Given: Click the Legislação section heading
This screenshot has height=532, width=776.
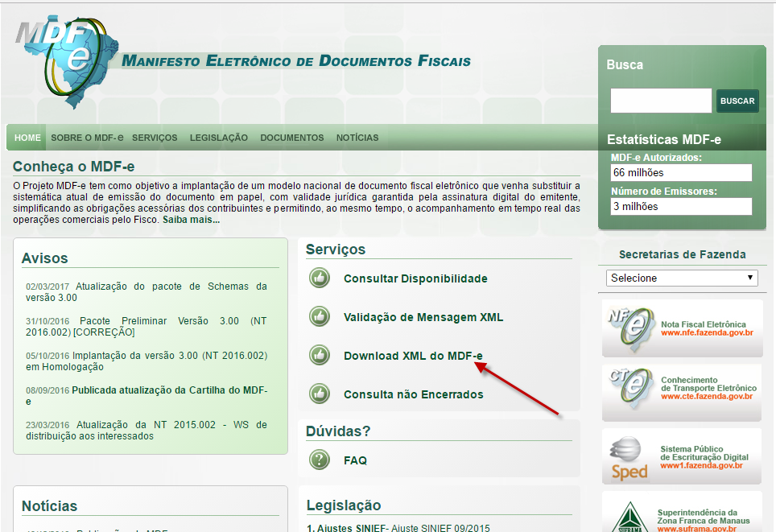Looking at the screenshot, I should tap(344, 505).
